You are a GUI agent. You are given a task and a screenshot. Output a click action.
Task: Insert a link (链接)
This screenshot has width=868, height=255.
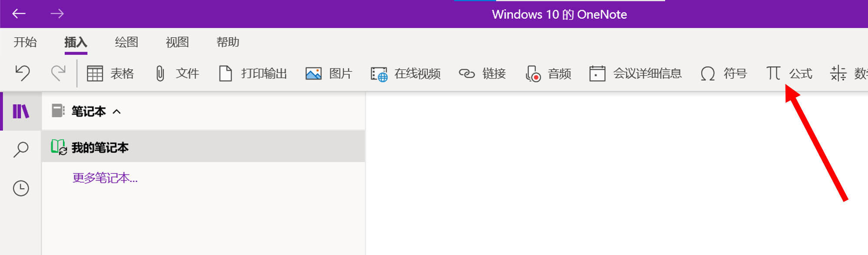click(x=482, y=73)
